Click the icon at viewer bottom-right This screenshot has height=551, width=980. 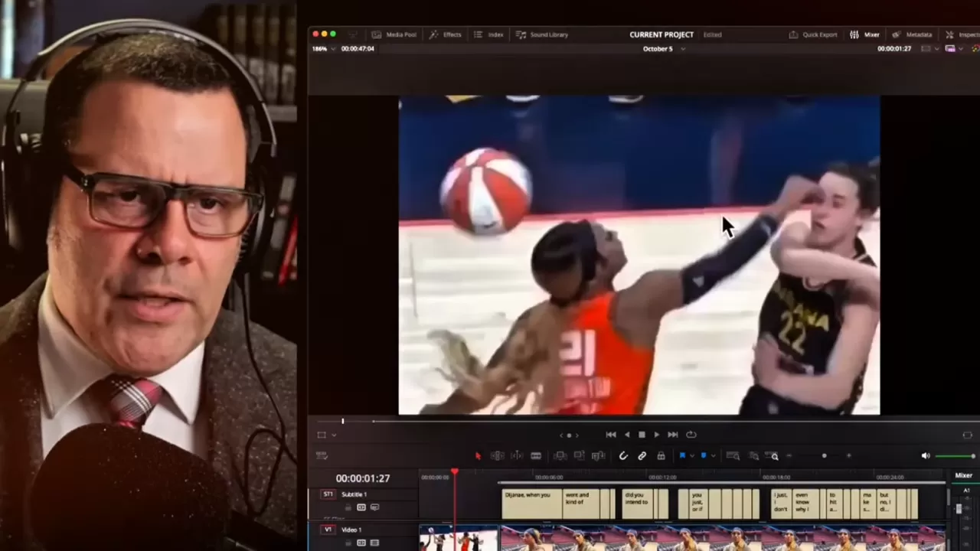(x=967, y=435)
